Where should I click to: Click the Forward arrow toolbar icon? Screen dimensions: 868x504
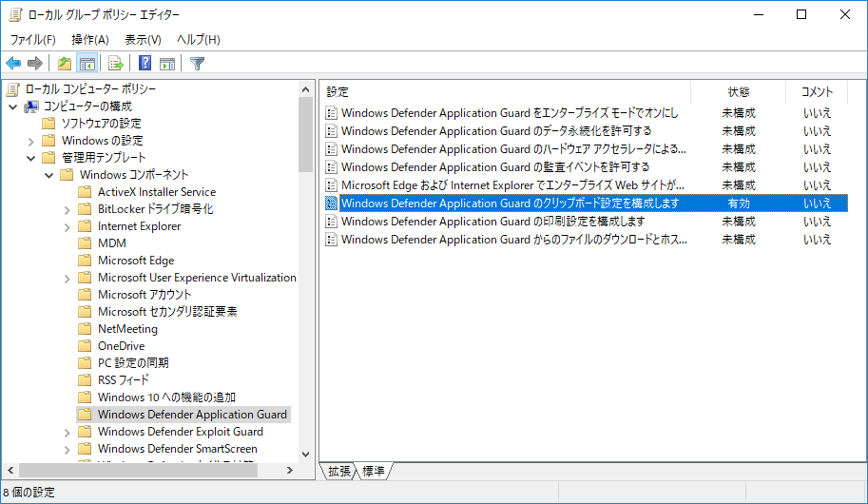tap(35, 64)
